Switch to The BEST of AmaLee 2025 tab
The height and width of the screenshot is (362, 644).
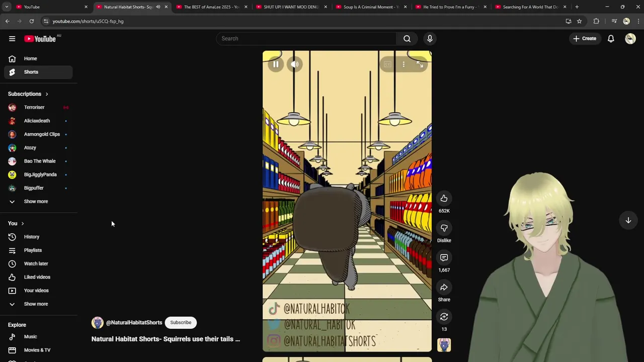coord(211,7)
